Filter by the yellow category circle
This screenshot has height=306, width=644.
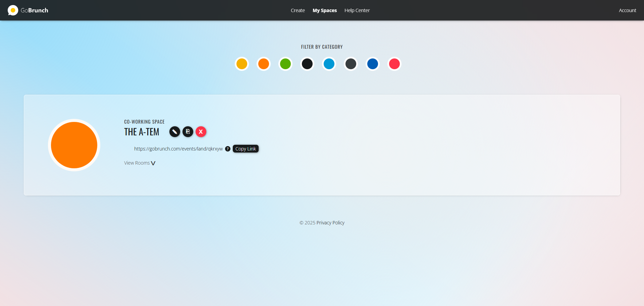[x=242, y=64]
